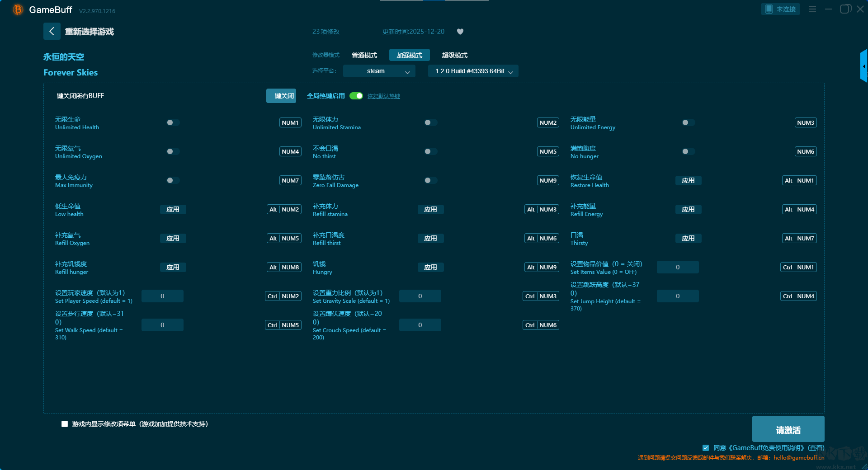Click the Set Player Speed input field
This screenshot has height=470, width=868.
(x=162, y=296)
